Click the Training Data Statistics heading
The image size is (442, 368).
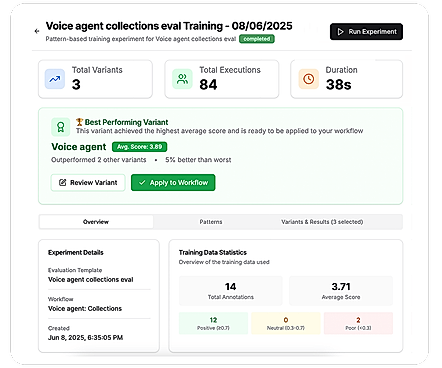tap(213, 252)
